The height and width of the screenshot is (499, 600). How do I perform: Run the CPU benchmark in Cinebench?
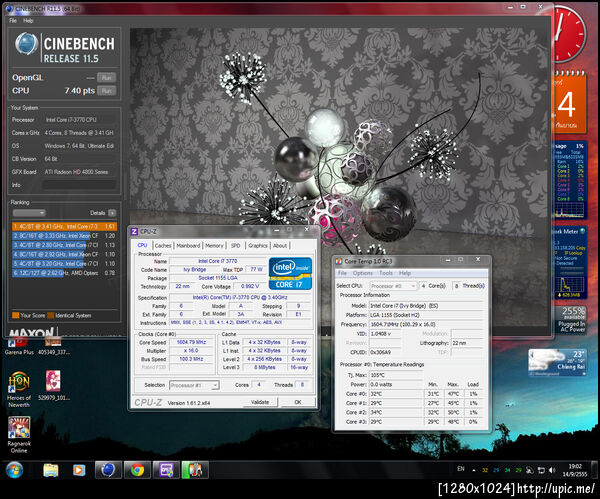106,91
